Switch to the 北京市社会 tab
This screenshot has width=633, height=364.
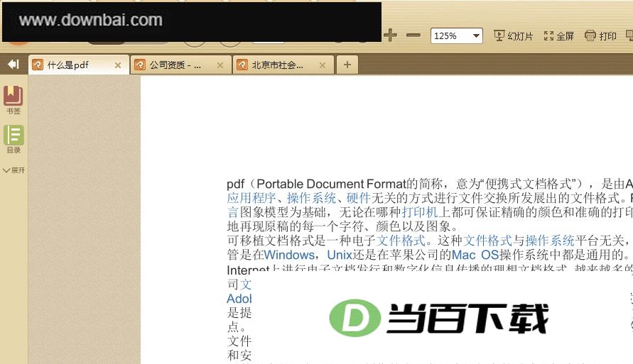(283, 65)
